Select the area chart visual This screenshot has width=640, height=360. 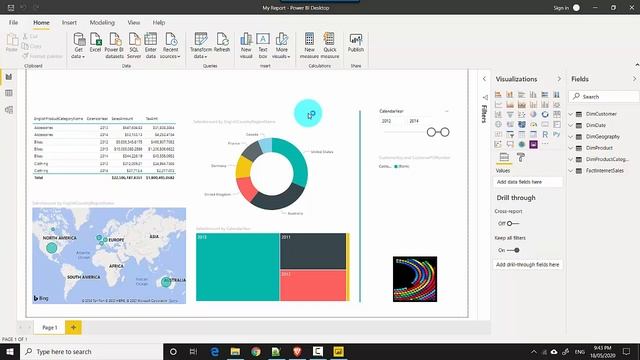[510, 104]
